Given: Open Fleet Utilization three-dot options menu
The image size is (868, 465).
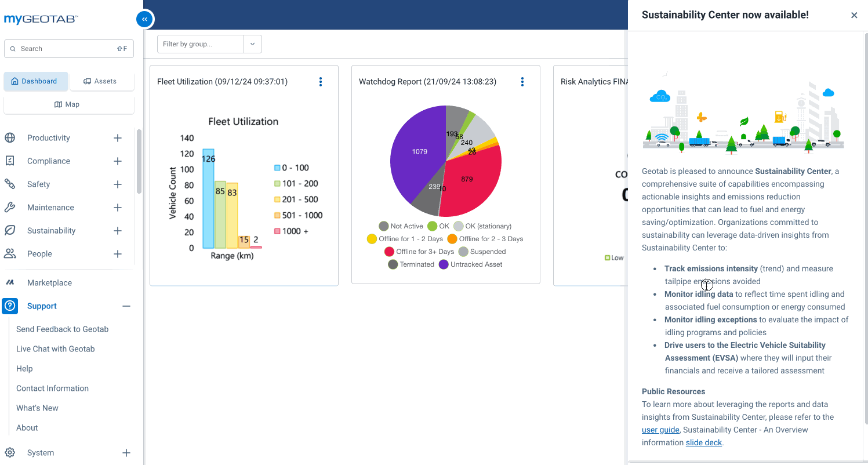Looking at the screenshot, I should [321, 82].
